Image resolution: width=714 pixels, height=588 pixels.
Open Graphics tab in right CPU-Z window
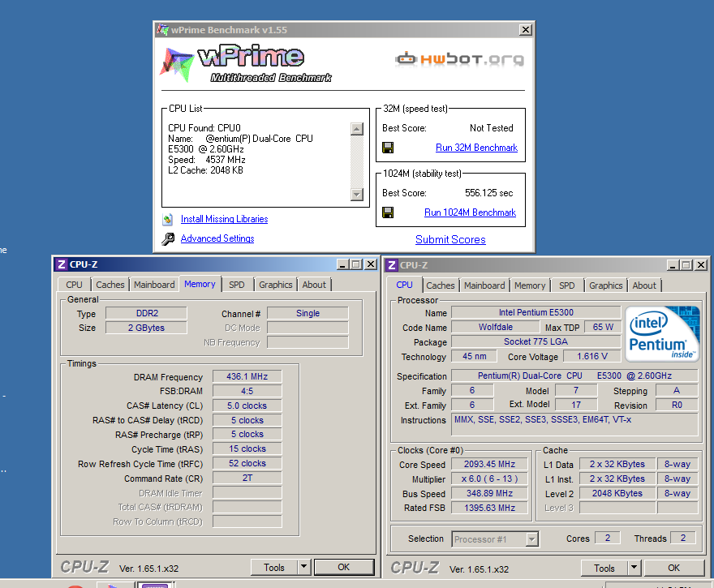[605, 285]
